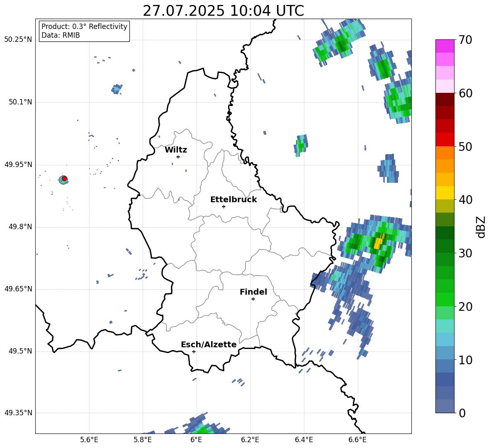Click the '6.6°E' longitude label

pos(357,440)
